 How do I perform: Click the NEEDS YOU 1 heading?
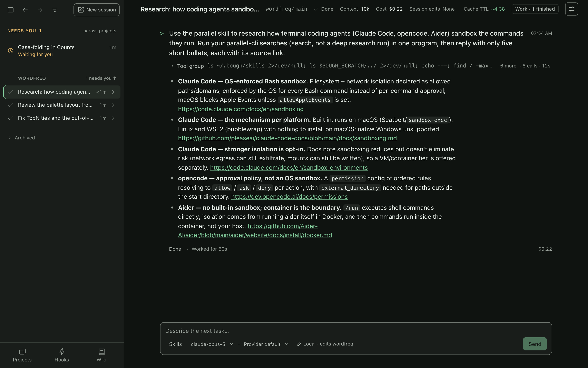click(24, 31)
